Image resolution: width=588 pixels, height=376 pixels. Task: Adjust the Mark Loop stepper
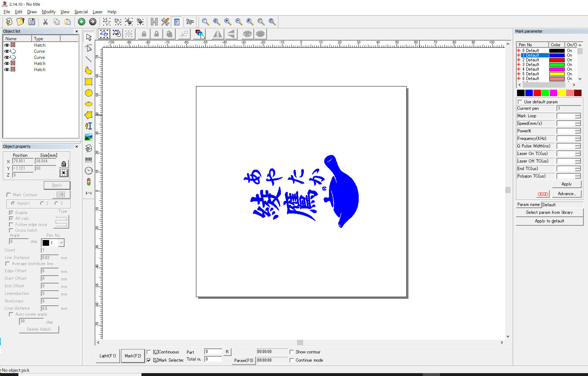coord(578,116)
